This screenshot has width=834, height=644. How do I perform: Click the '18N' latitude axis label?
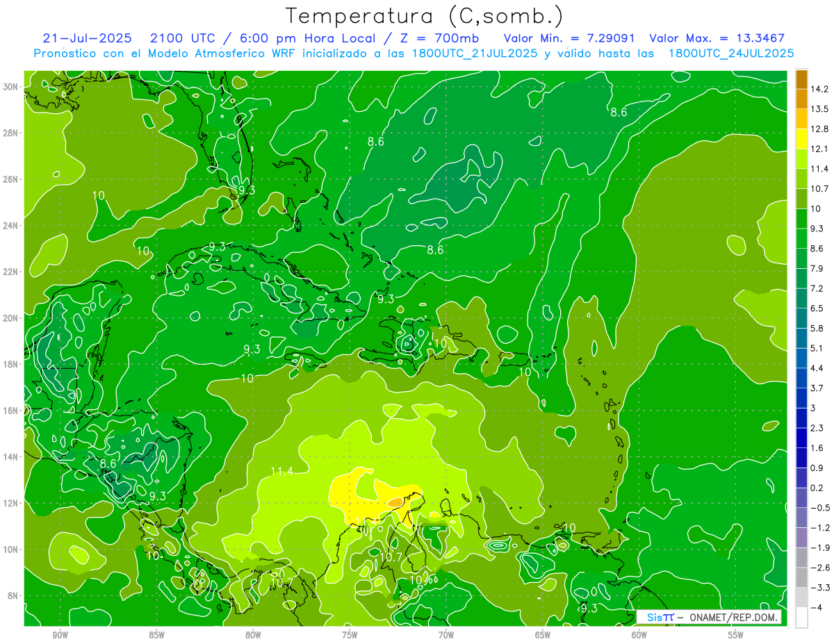coord(12,364)
